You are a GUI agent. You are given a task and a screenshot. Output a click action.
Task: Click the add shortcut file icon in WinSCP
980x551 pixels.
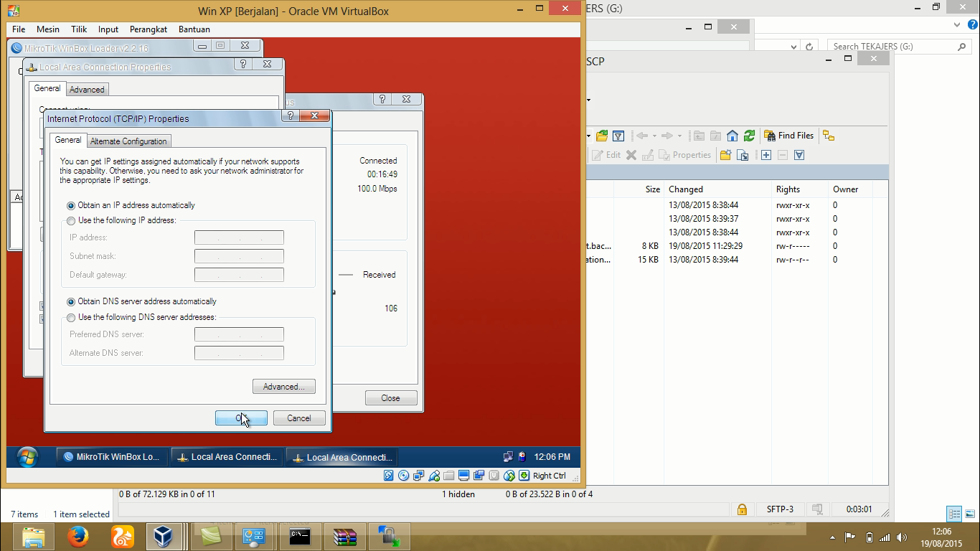(743, 155)
